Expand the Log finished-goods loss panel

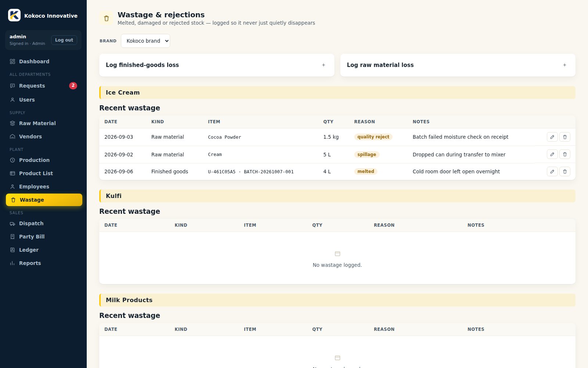[x=217, y=65]
